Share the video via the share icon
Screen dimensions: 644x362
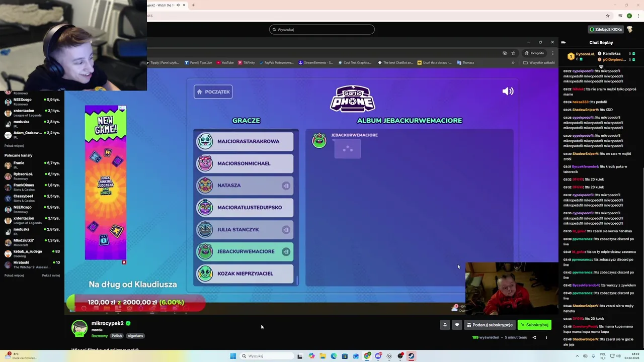[534, 337]
